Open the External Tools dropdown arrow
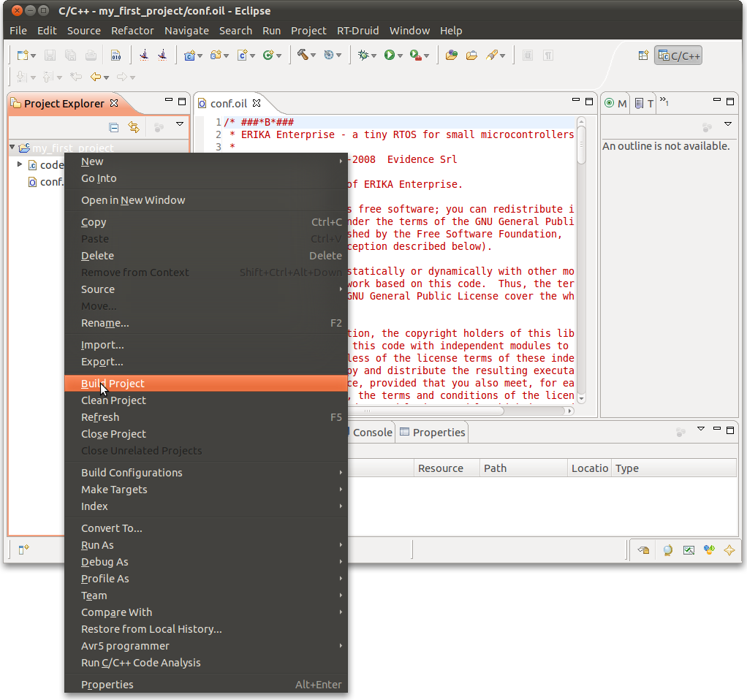This screenshot has width=747, height=700. point(426,56)
